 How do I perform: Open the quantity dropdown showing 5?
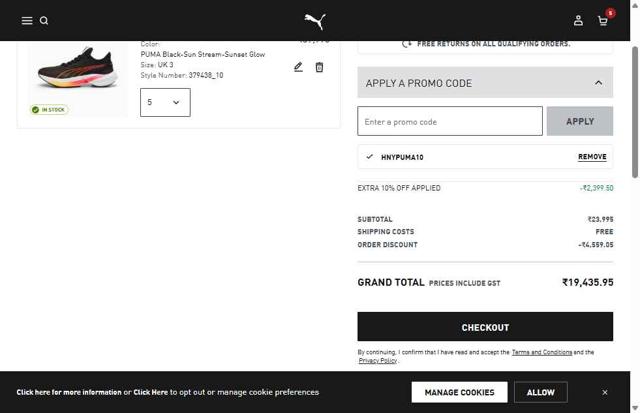click(x=165, y=102)
